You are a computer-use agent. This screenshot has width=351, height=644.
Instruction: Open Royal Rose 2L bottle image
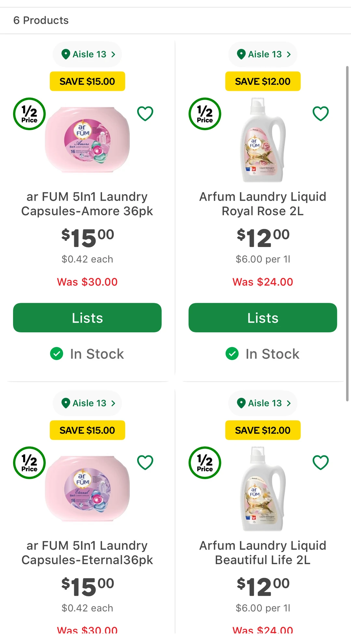[263, 140]
